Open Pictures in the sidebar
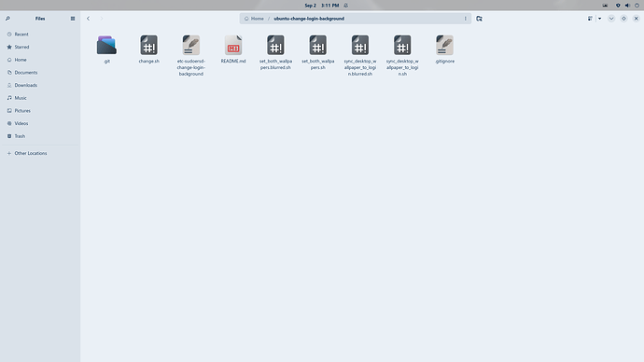 pyautogui.click(x=40, y=110)
